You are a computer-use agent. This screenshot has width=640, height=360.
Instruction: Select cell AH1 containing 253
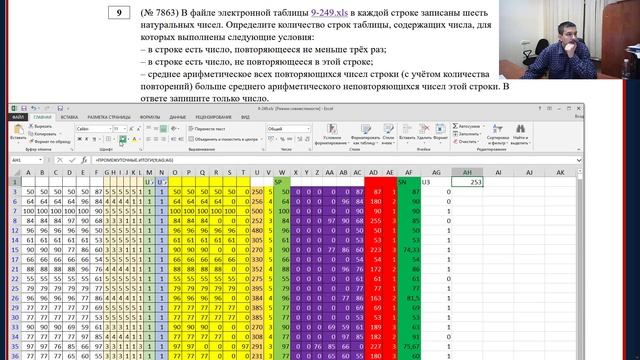(467, 182)
